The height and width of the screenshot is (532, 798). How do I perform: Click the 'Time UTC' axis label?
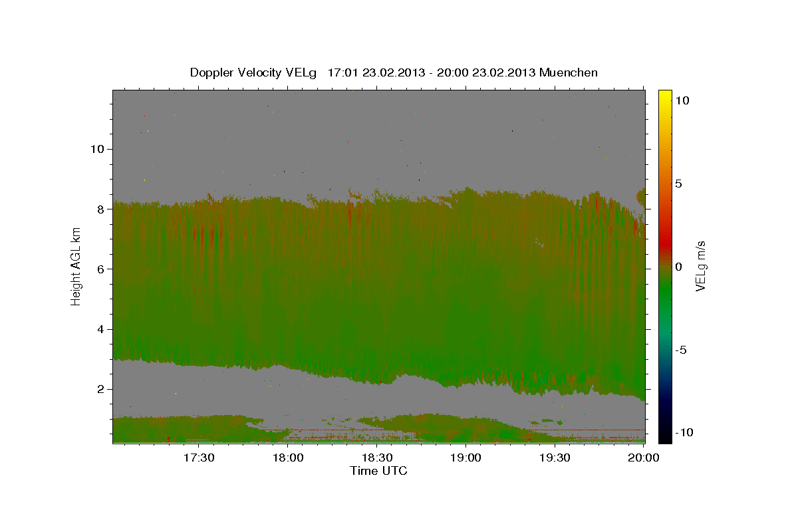(x=378, y=471)
